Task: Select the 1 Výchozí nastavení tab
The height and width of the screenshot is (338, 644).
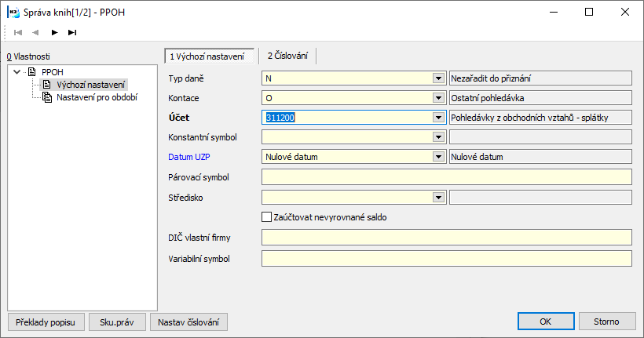Action: point(209,56)
